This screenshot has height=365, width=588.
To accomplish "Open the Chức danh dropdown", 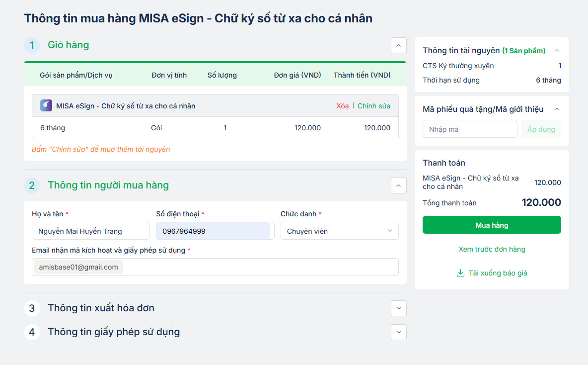I will (x=339, y=231).
